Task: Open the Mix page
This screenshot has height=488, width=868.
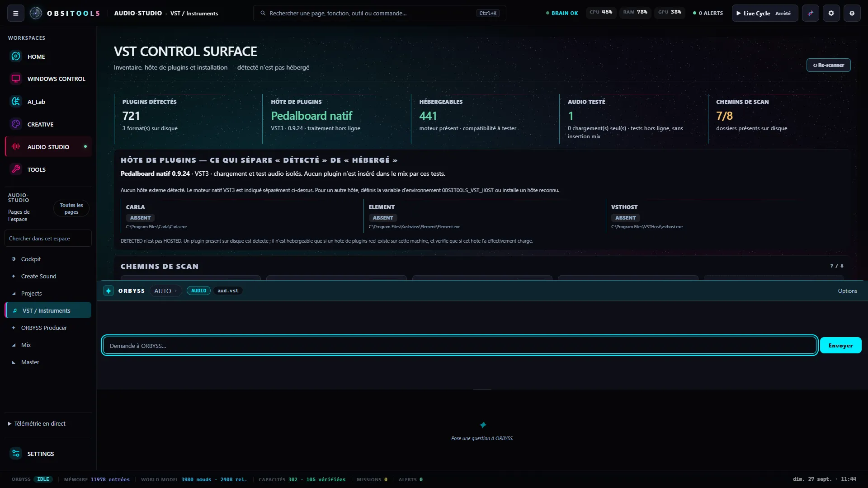Action: [48, 345]
